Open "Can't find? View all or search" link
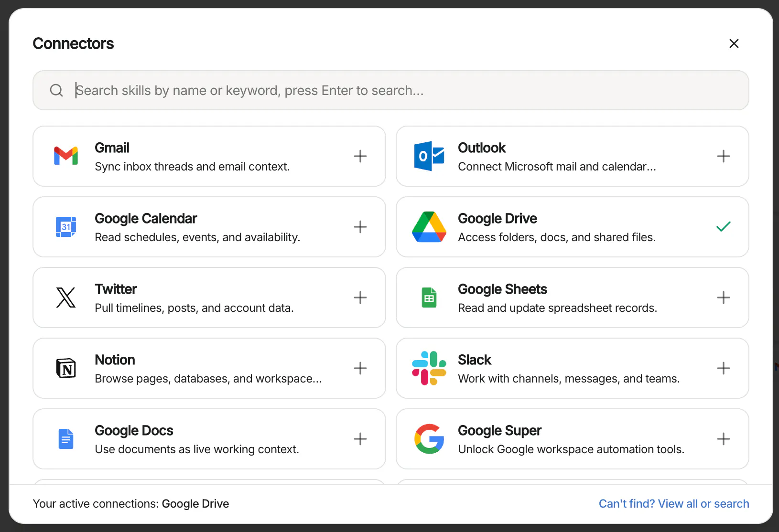Image resolution: width=779 pixels, height=532 pixels. click(x=674, y=504)
